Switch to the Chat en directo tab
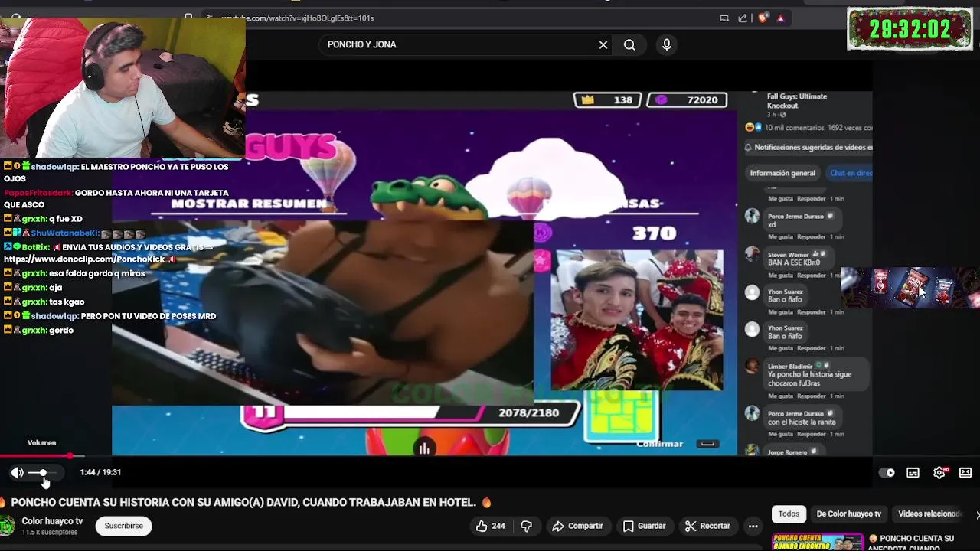The width and height of the screenshot is (980, 551). point(851,173)
